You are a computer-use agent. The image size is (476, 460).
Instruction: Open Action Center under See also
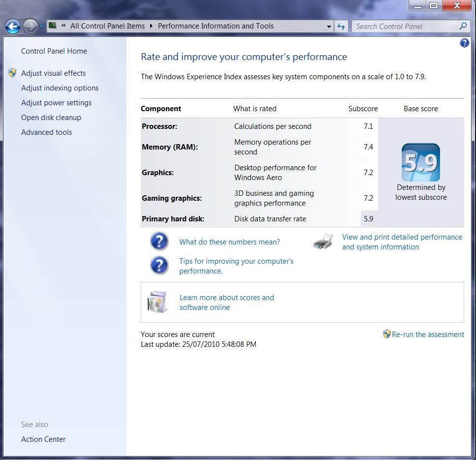43,439
